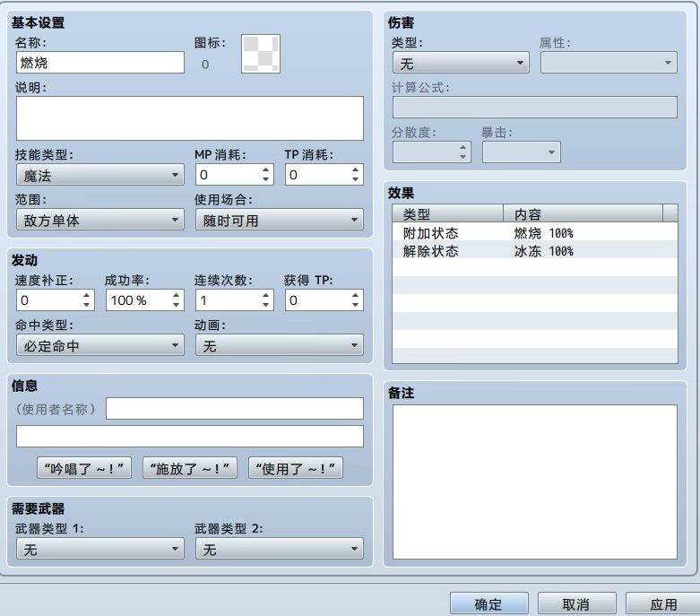Open the 武器类型 1 dropdown
This screenshot has width=700, height=616.
coord(100,549)
